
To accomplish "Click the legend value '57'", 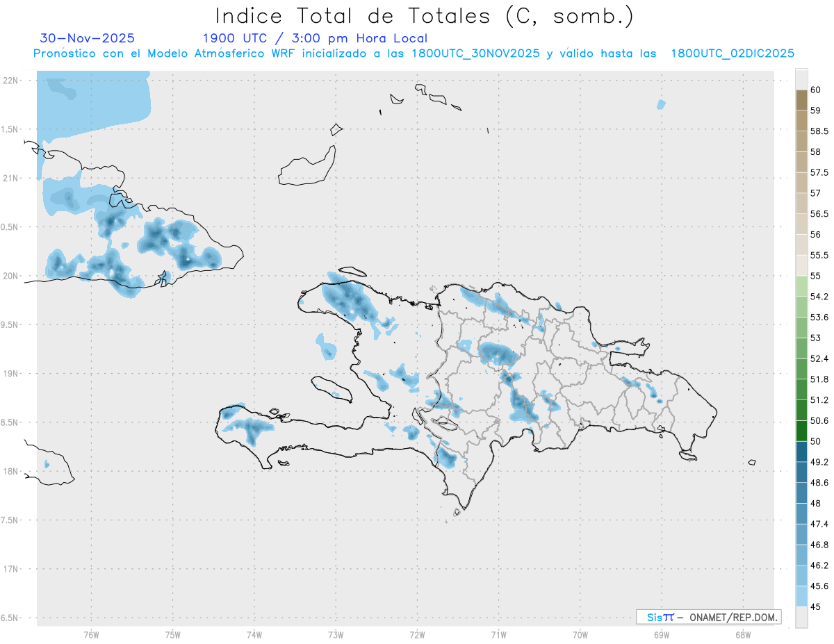I will click(x=816, y=193).
